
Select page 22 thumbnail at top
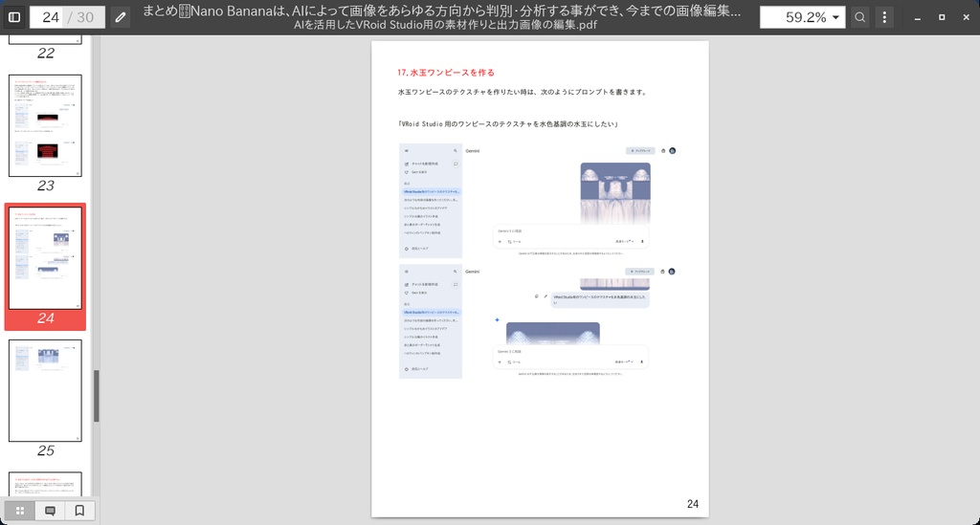point(45,39)
